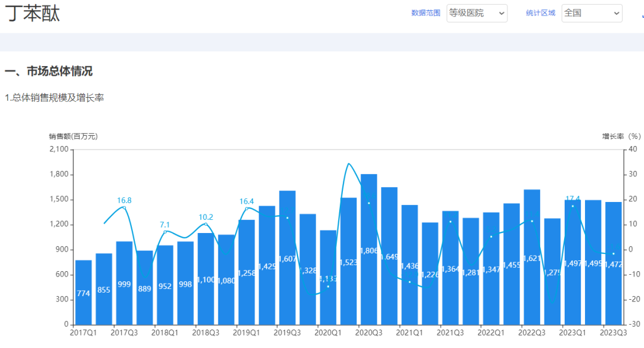Click the tallest bar labeled 1,806
The image size is (644, 348).
pyautogui.click(x=369, y=250)
